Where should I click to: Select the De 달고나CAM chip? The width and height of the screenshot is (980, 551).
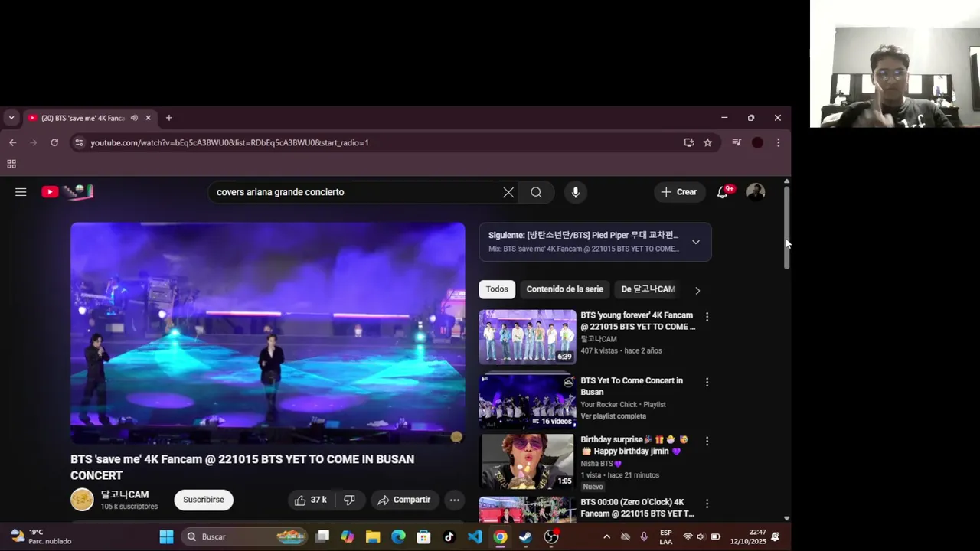pos(648,289)
